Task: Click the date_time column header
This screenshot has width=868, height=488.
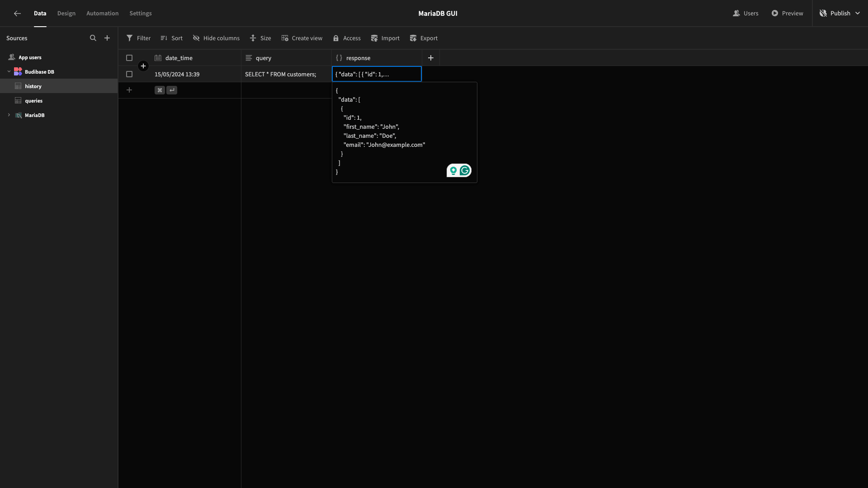Action: coord(196,58)
